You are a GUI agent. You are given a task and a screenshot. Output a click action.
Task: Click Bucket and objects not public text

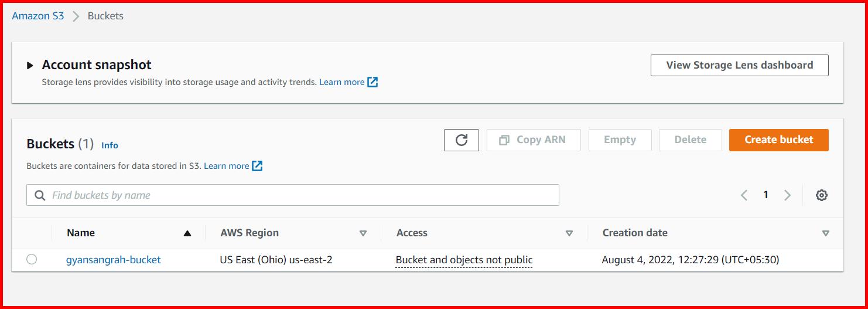pyautogui.click(x=464, y=259)
